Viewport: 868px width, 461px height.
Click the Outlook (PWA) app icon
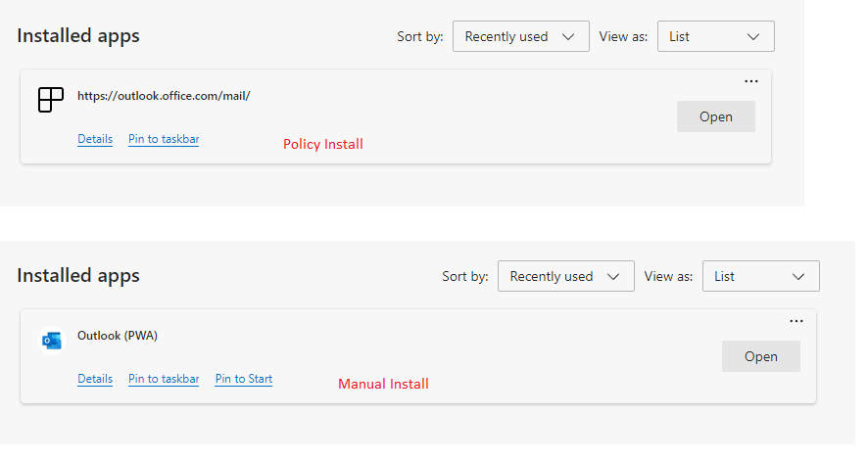(x=52, y=340)
